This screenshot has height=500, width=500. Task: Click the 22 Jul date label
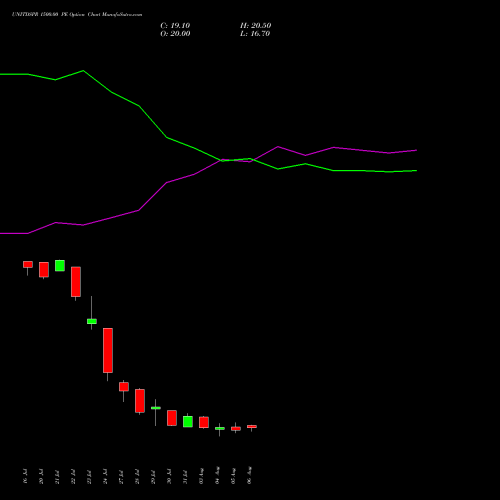coord(74,476)
